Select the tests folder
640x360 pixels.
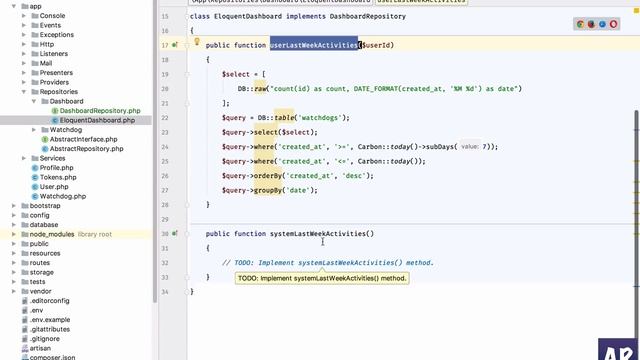(x=37, y=282)
